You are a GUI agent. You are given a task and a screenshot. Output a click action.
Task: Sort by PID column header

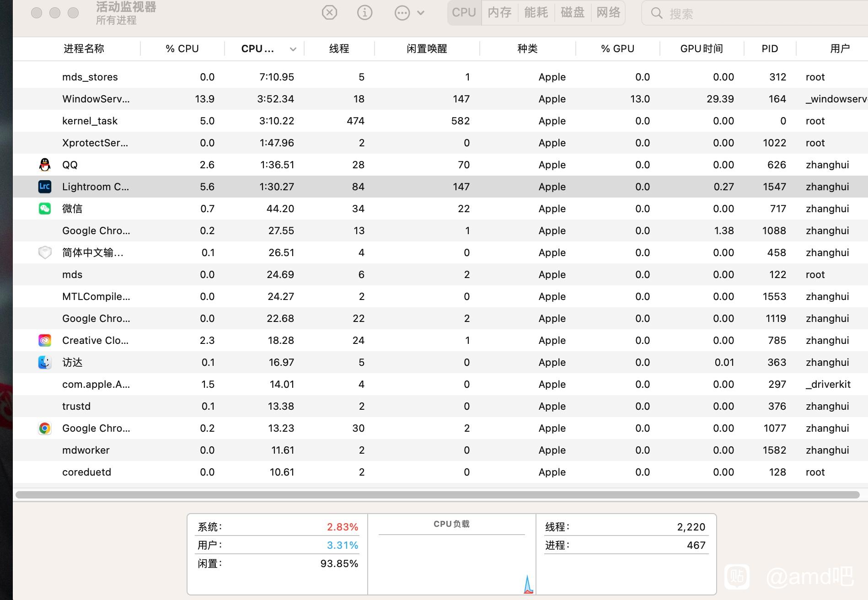(x=770, y=48)
